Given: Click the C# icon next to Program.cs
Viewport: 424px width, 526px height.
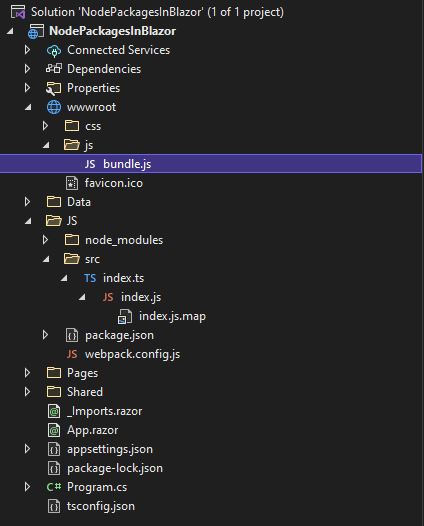Looking at the screenshot, I should pyautogui.click(x=54, y=487).
